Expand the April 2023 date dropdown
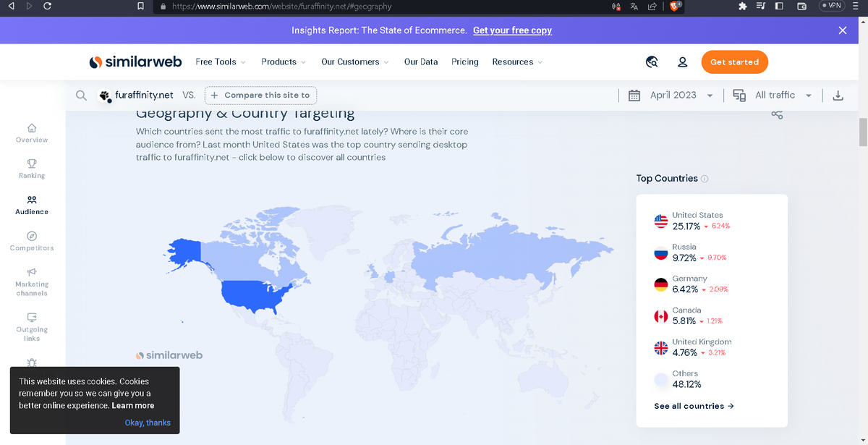The height and width of the screenshot is (445, 868). click(x=673, y=96)
